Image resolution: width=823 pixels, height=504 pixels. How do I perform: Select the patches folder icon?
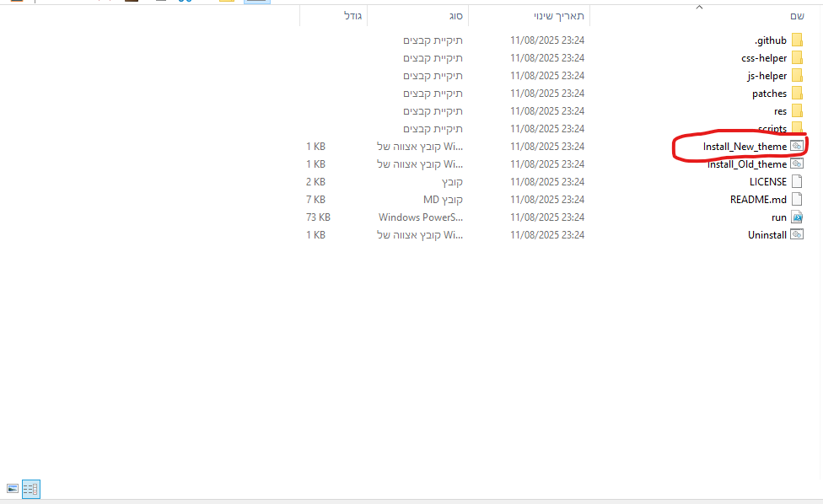click(x=797, y=94)
